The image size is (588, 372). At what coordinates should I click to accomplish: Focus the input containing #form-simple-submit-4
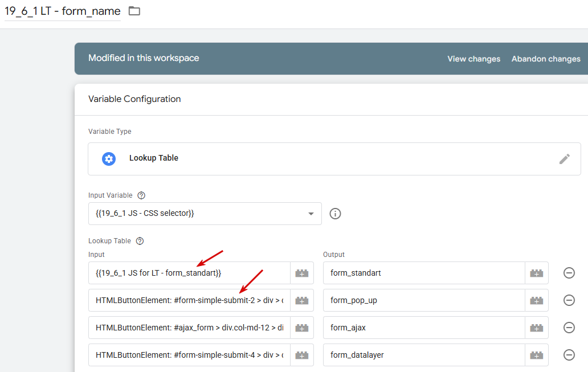pyautogui.click(x=189, y=355)
